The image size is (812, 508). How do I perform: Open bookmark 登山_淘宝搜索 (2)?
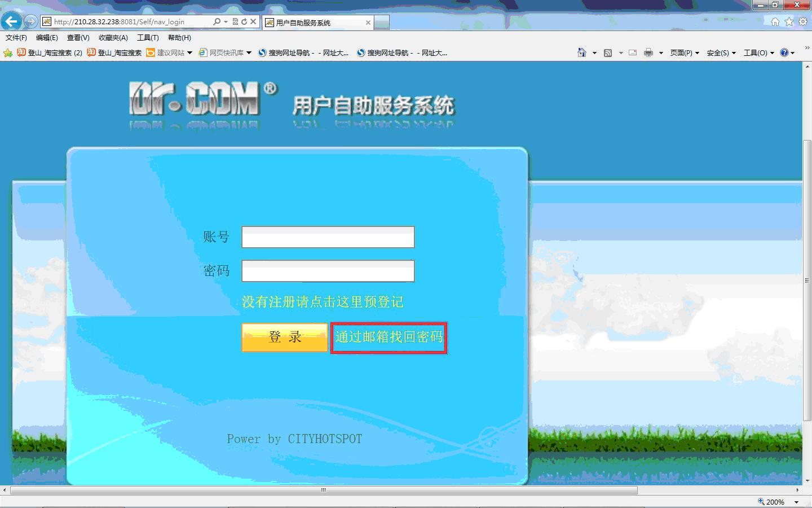coord(50,53)
